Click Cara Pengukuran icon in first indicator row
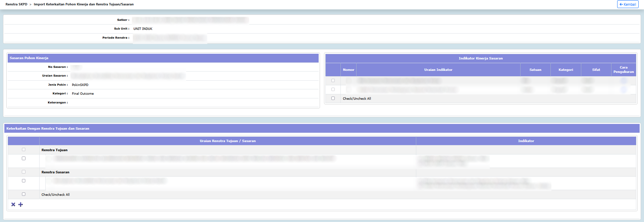644x222 pixels. tap(623, 81)
